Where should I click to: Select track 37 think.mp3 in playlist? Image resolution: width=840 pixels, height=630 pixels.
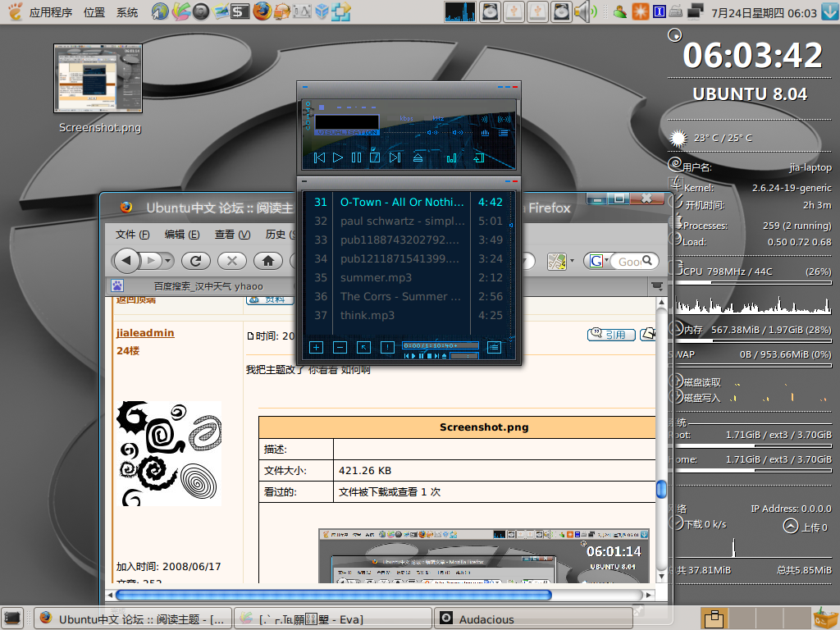point(409,315)
